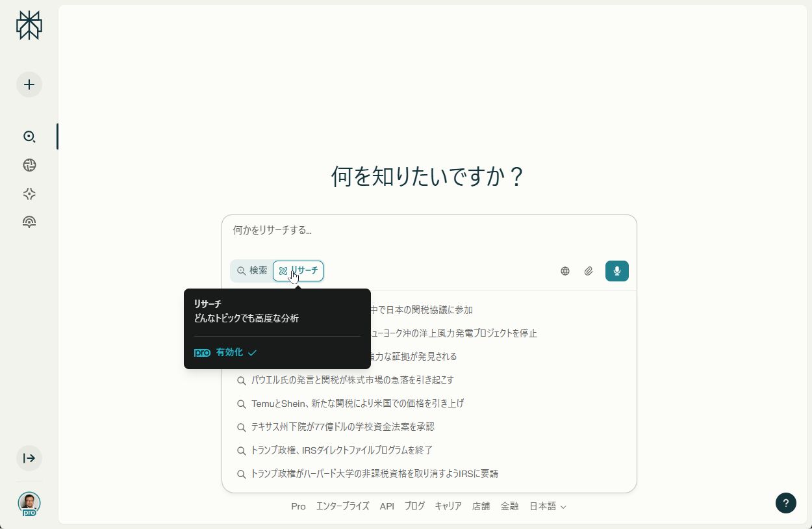Open the ブログ footer item
This screenshot has height=529, width=812.
[414, 506]
